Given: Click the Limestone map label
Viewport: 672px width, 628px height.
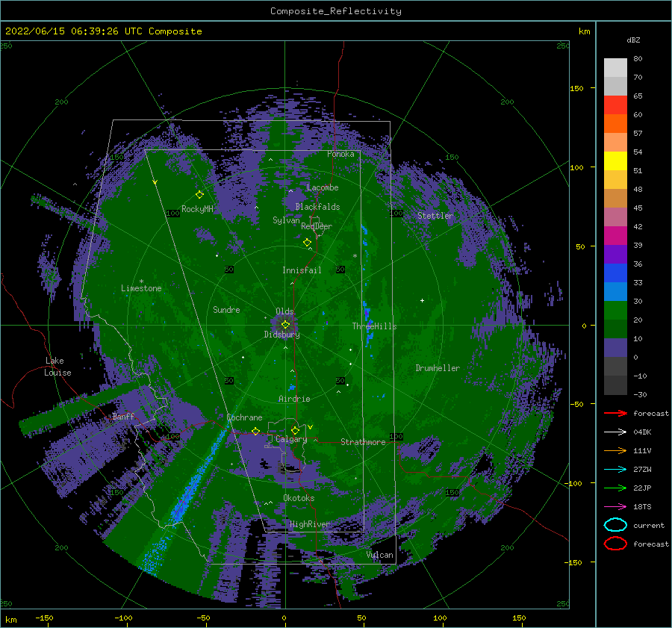Looking at the screenshot, I should click(x=141, y=288).
